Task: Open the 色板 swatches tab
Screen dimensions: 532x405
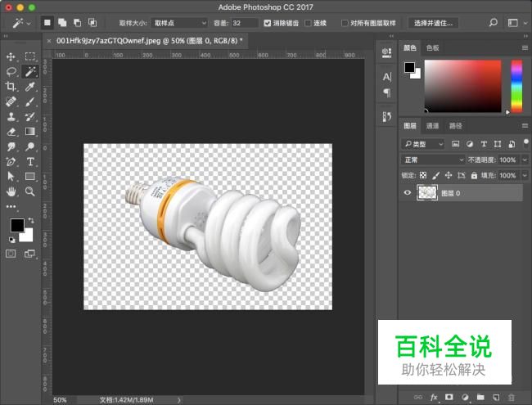Action: click(432, 48)
